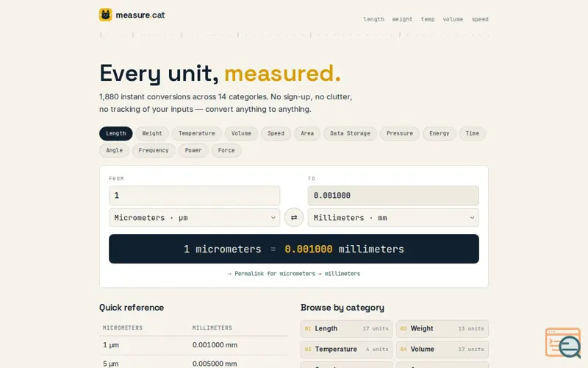Click the To result field showing 0.001000

pyautogui.click(x=393, y=195)
